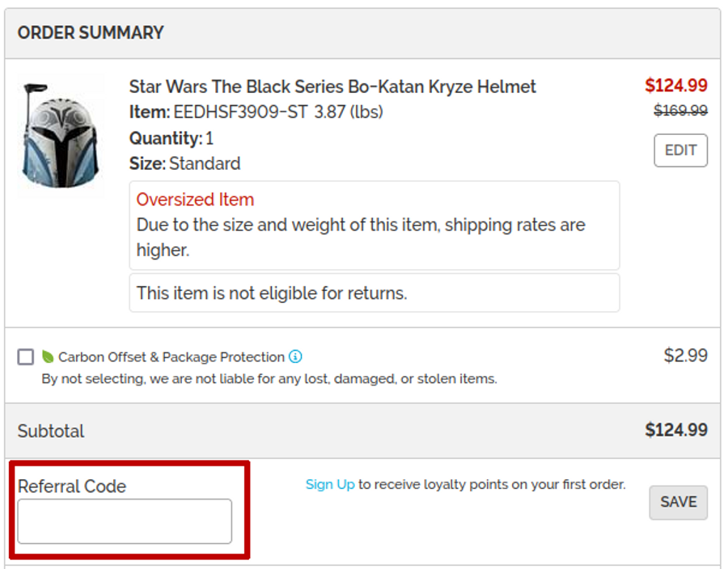Click the $2.99 protection price
728x569 pixels.
click(685, 356)
